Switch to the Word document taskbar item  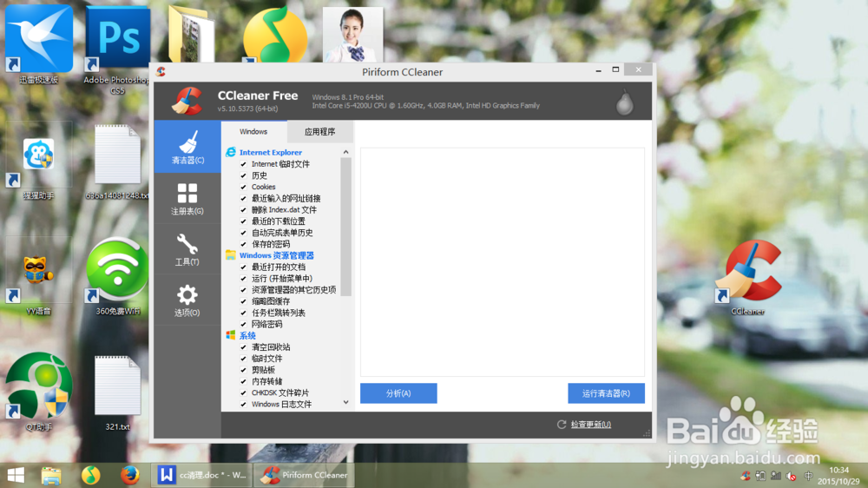click(x=201, y=475)
